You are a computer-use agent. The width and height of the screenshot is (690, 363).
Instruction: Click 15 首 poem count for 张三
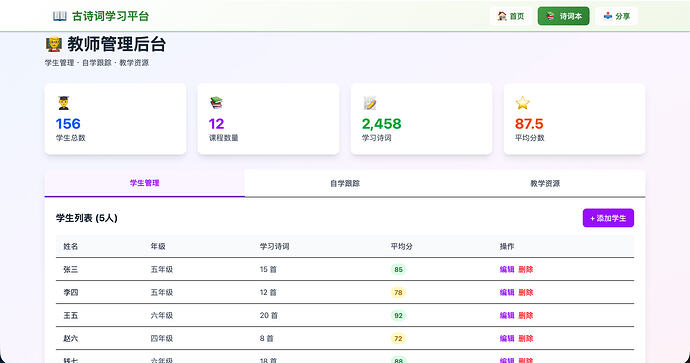click(268, 269)
